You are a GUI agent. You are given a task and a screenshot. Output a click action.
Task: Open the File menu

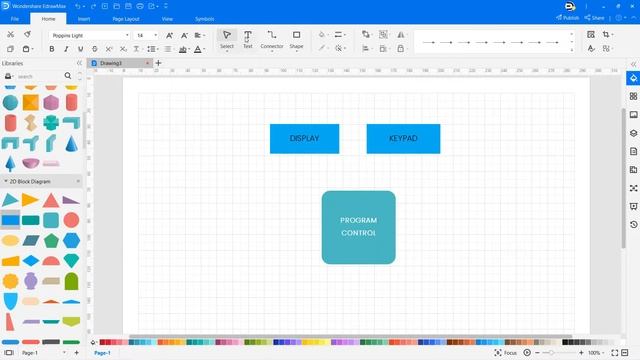(x=15, y=19)
